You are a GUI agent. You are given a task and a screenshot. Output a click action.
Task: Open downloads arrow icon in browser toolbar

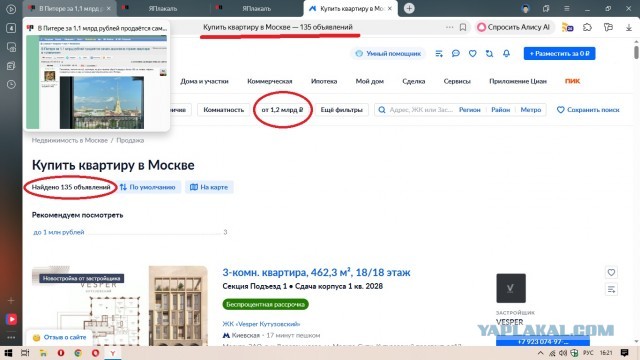point(629,27)
